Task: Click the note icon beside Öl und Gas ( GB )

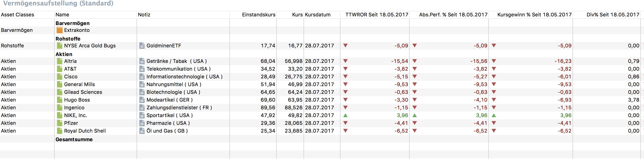Action: pyautogui.click(x=142, y=131)
